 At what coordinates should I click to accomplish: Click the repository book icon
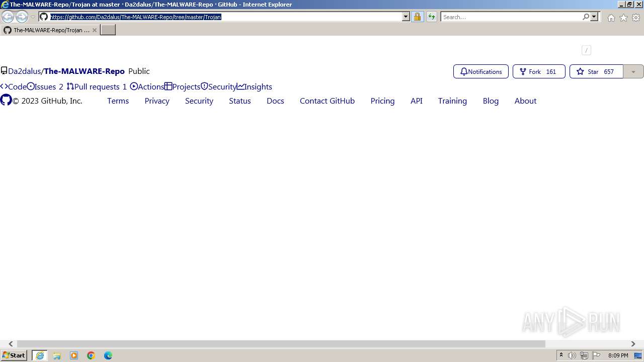click(x=4, y=71)
